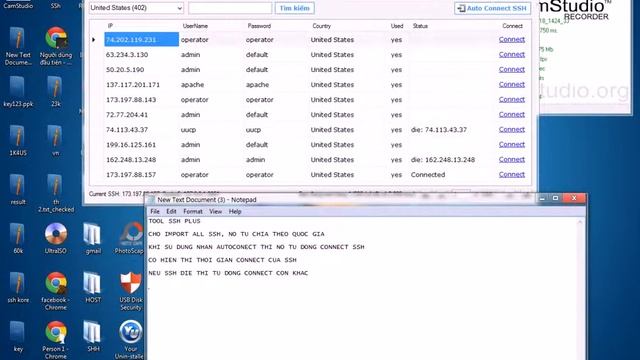Image resolution: width=640 pixels, height=360 pixels.
Task: Open the 60k desktop file
Action: tap(18, 239)
